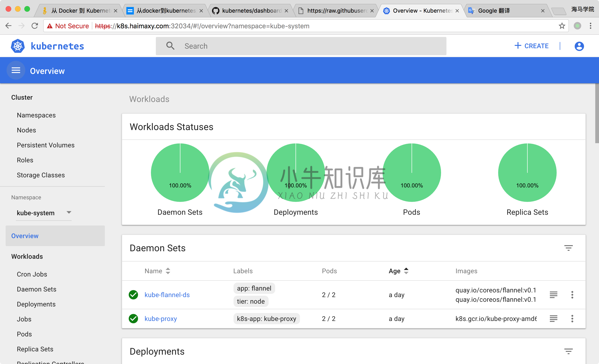Click kube-flannel-ds green status checkmark

tap(133, 295)
